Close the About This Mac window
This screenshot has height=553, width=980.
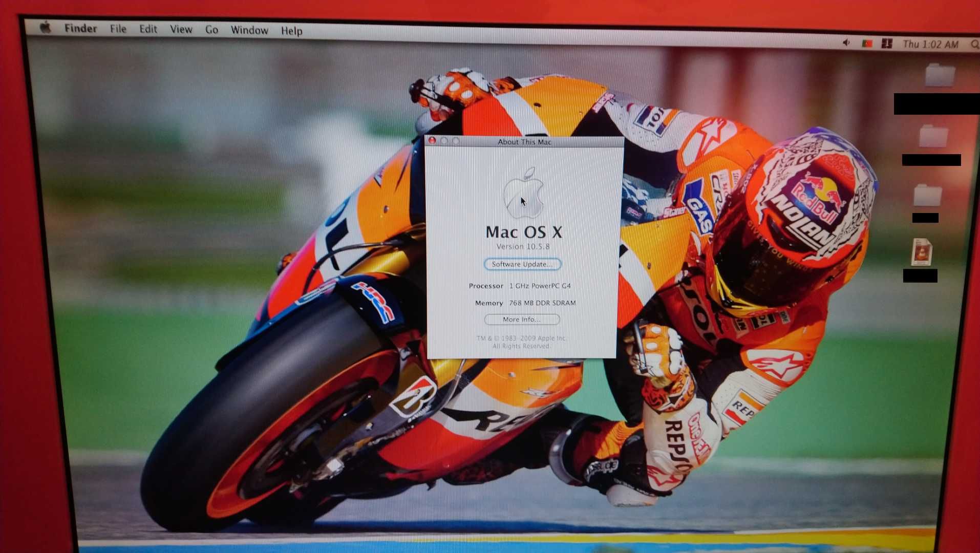coord(432,140)
